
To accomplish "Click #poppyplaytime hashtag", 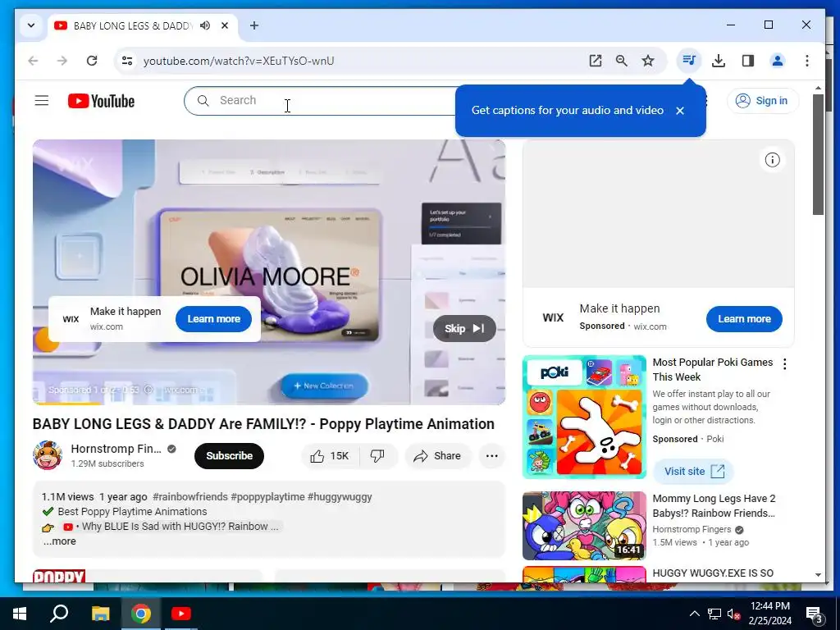I will coord(268,497).
